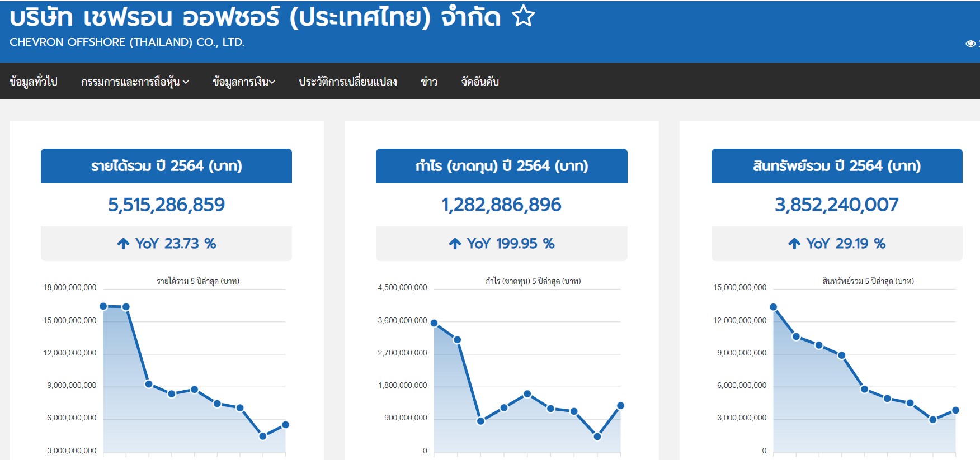Open the ข้อมูลทั่วไป tab

pyautogui.click(x=34, y=82)
